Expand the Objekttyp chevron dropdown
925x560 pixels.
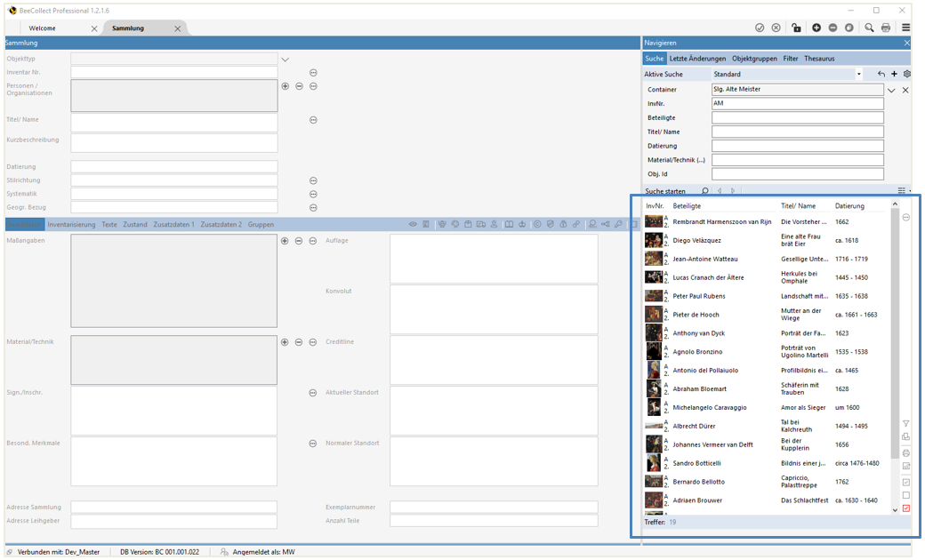click(286, 60)
